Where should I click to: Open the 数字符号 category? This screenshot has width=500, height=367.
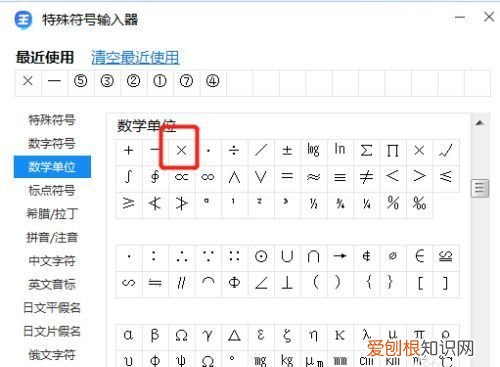(52, 144)
